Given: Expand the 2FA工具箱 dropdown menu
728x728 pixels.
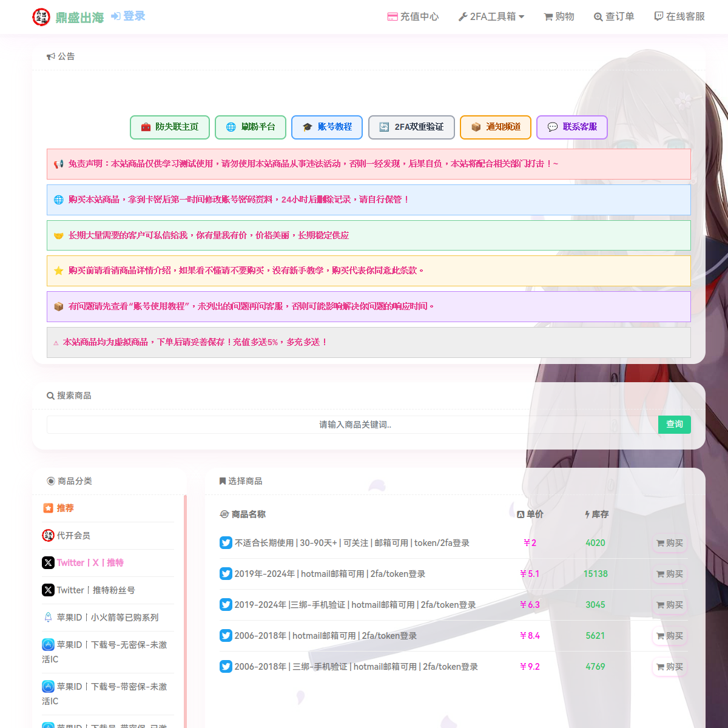Looking at the screenshot, I should [x=491, y=17].
